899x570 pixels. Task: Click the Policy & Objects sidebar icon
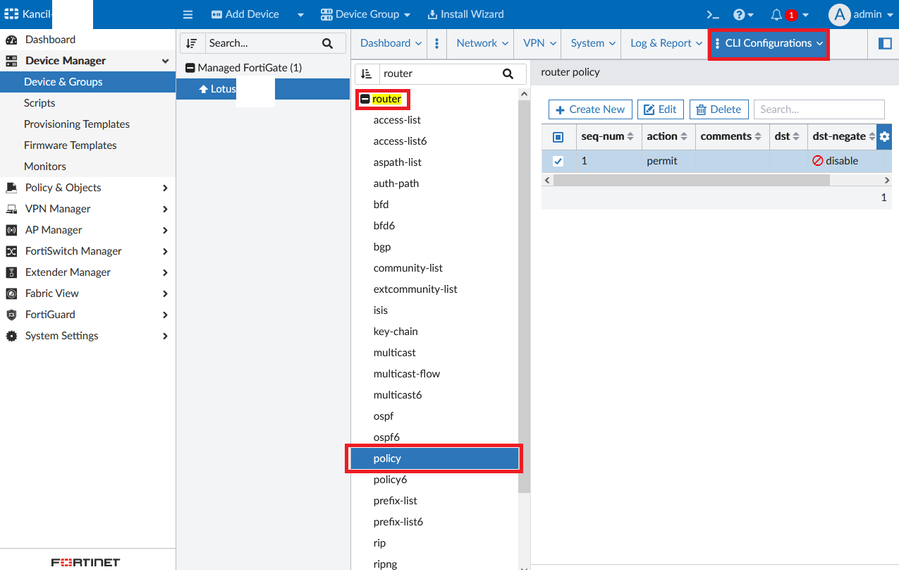pyautogui.click(x=11, y=188)
